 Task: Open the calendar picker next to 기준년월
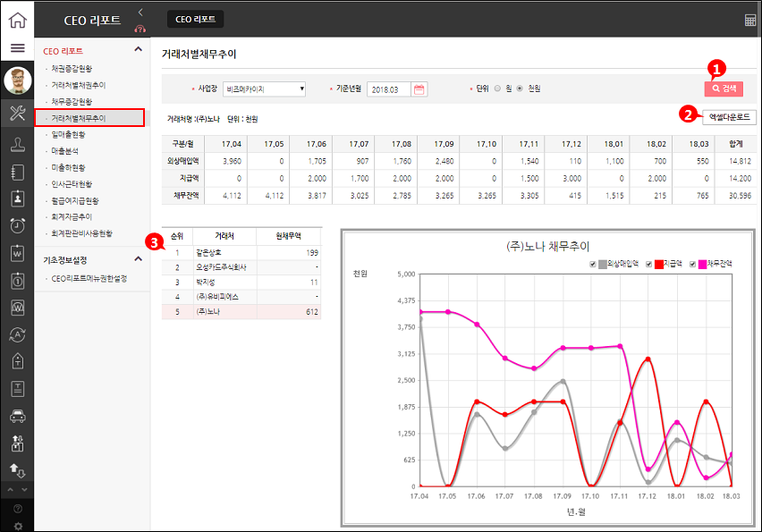[419, 89]
